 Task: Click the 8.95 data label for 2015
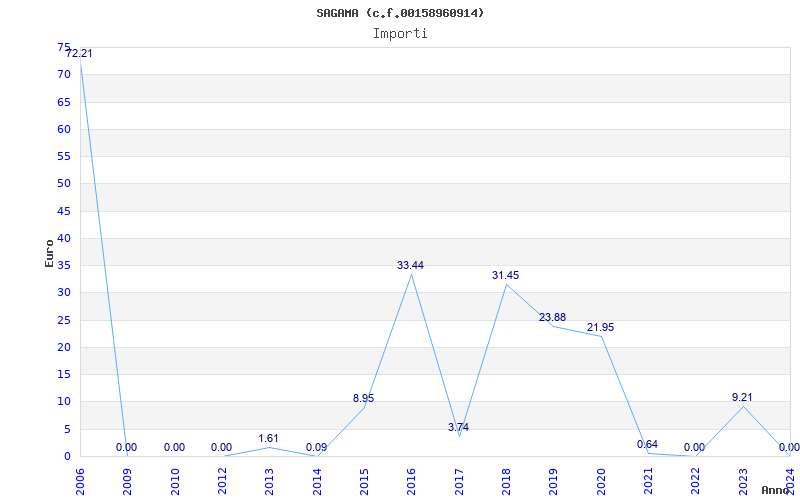[363, 398]
